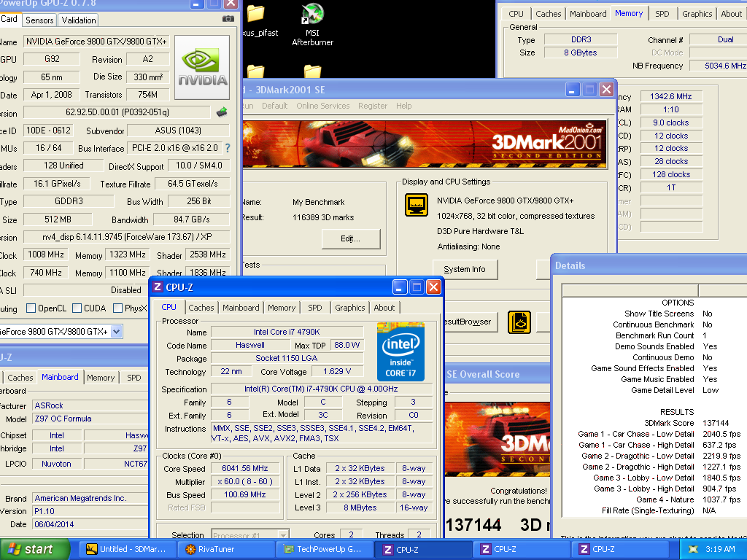The height and width of the screenshot is (560, 747).
Task: Open the Processor #1 selection dropdown
Action: (283, 534)
